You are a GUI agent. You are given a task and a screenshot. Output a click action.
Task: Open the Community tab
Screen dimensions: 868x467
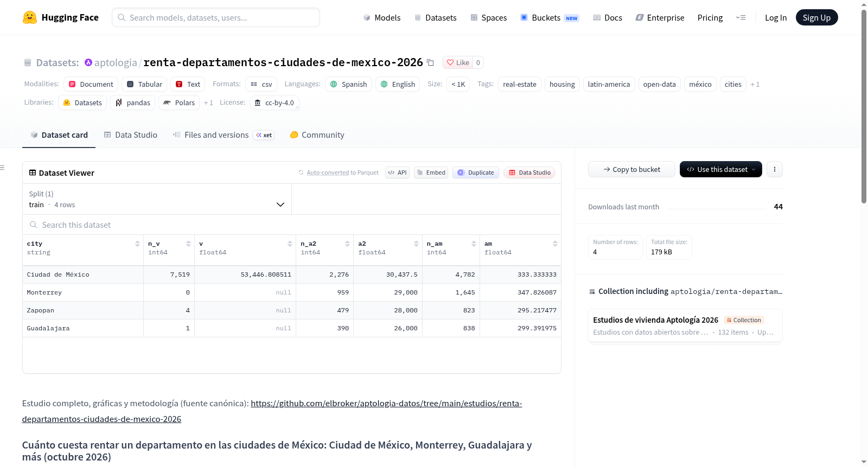tap(317, 135)
